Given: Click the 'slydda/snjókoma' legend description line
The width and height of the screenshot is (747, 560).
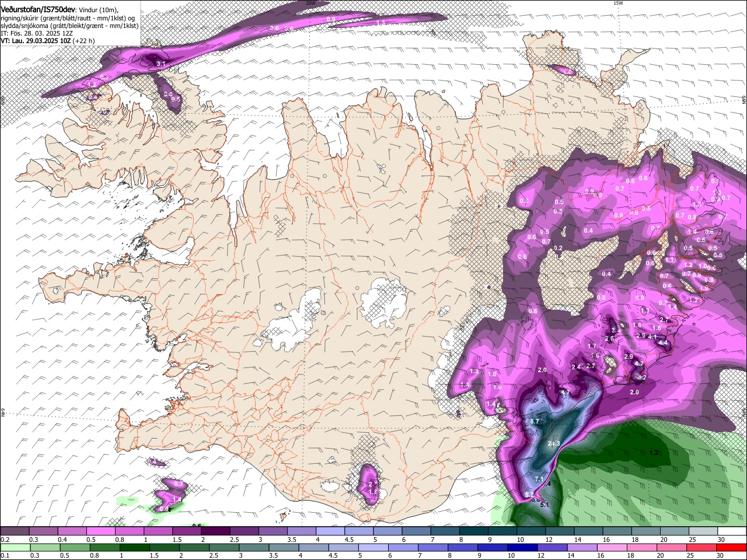Looking at the screenshot, I should point(69,26).
